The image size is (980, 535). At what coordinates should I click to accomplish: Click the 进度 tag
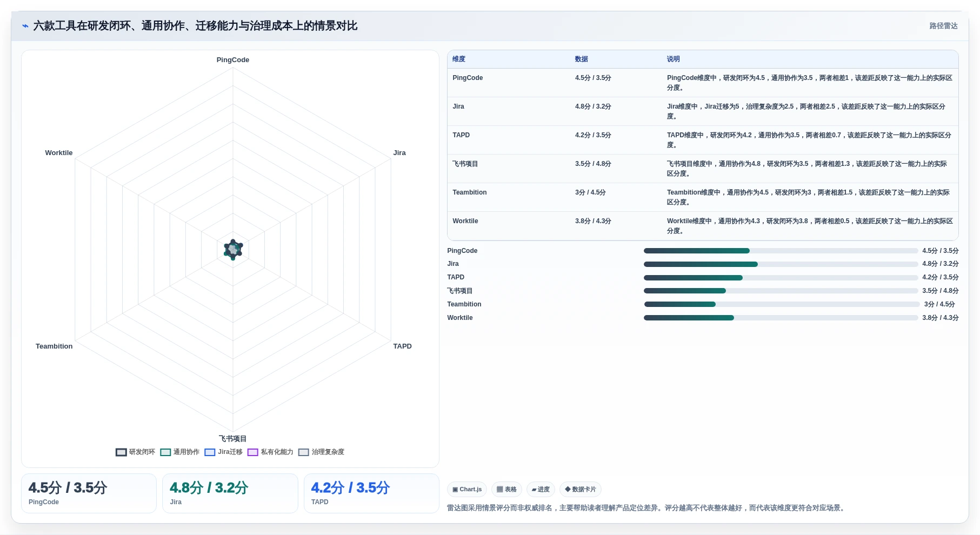click(x=541, y=490)
